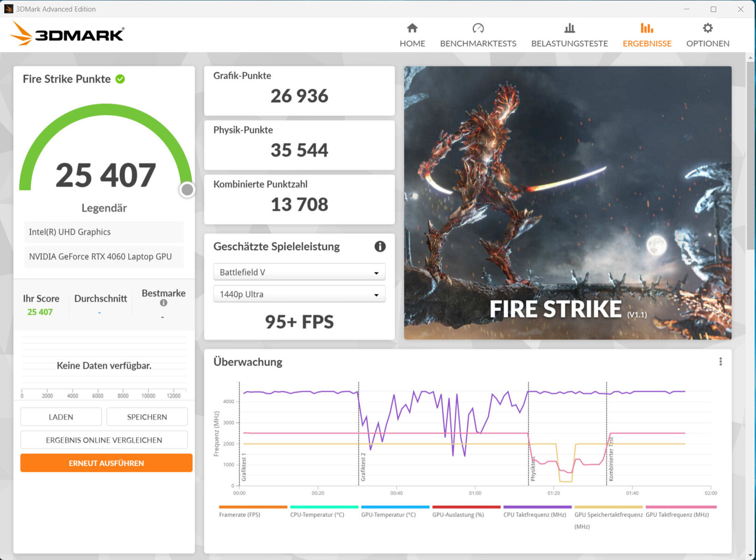756x560 pixels.
Task: Click the Fire Strike artwork thumbnail
Action: pos(567,203)
